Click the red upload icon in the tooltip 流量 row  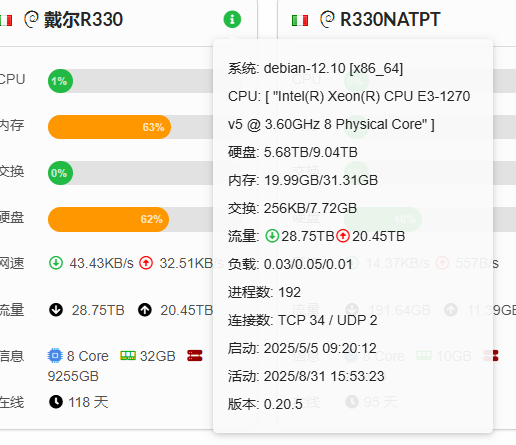343,236
